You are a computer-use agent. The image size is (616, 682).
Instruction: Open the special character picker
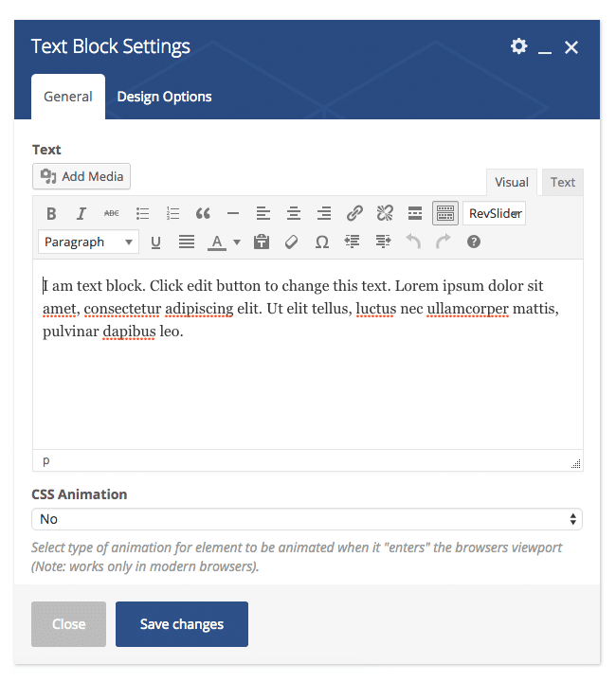point(322,242)
